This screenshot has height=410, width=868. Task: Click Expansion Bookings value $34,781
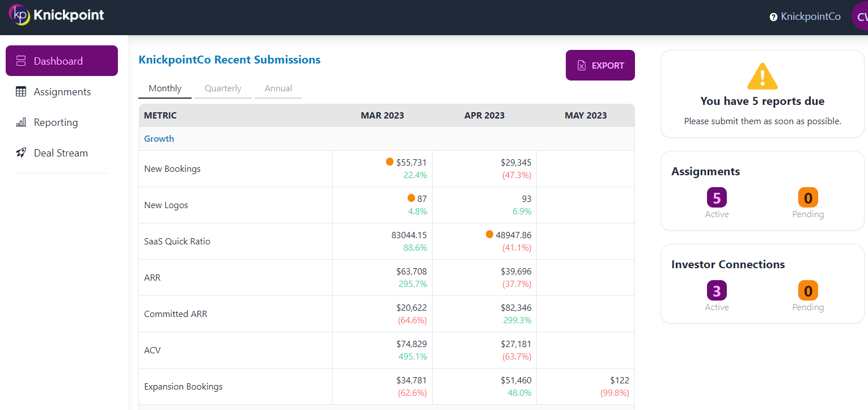[x=412, y=380]
